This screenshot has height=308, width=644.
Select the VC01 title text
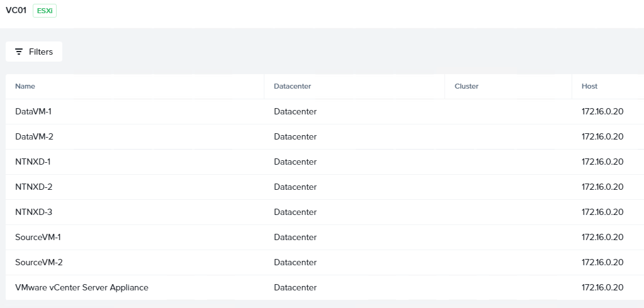pos(16,11)
